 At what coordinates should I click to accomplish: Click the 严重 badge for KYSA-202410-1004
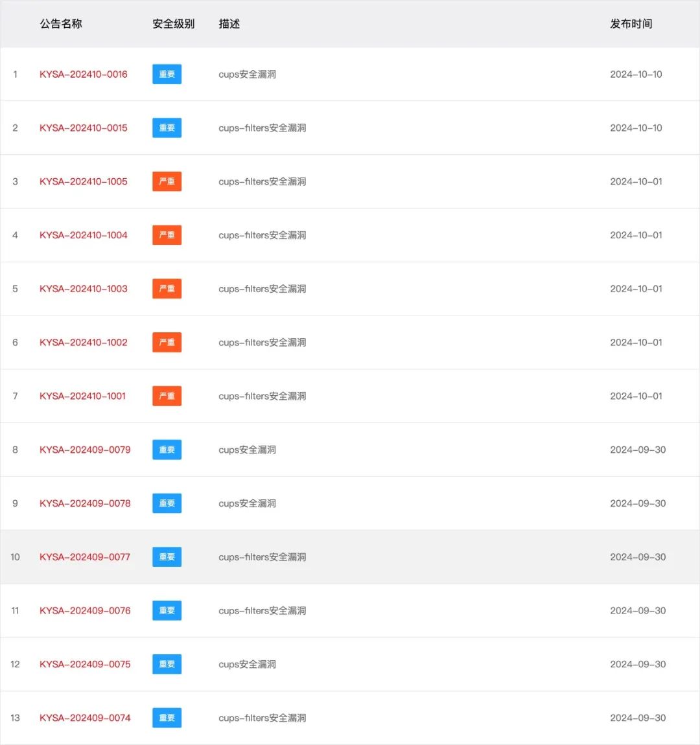(167, 235)
